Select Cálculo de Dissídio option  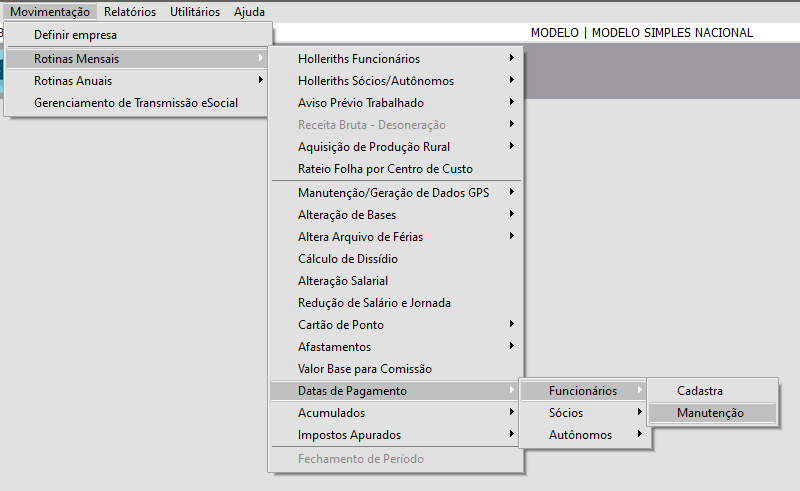click(x=347, y=259)
